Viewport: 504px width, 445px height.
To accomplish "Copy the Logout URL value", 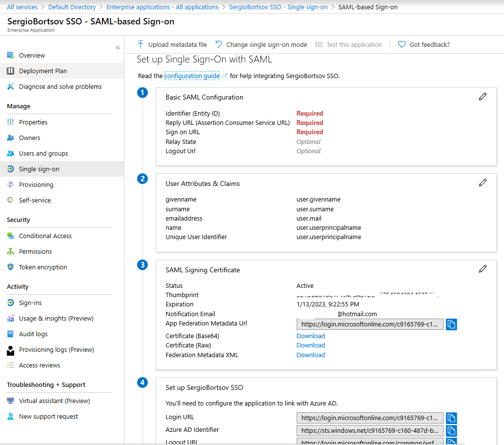I will (x=451, y=442).
